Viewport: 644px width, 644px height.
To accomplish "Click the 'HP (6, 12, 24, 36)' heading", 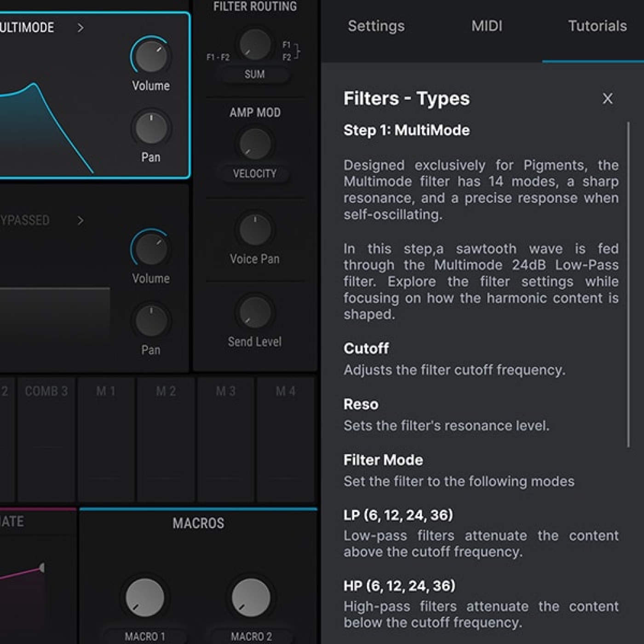I will click(x=399, y=586).
